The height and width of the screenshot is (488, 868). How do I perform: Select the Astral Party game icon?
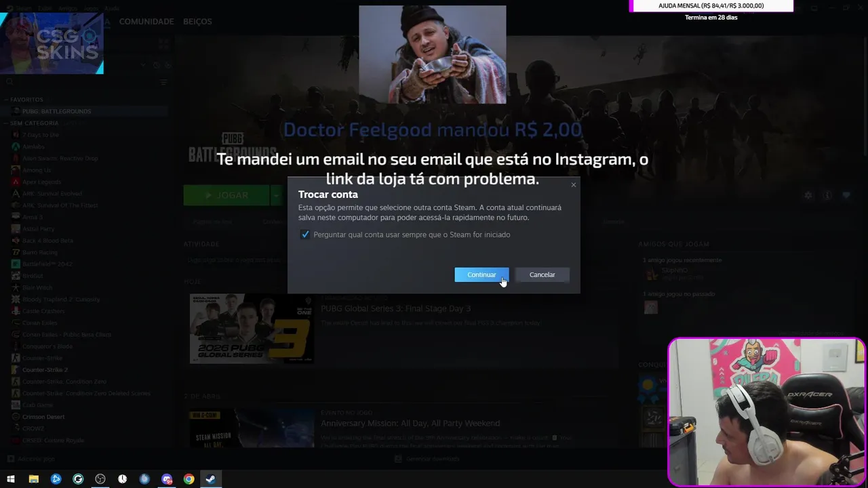point(16,228)
